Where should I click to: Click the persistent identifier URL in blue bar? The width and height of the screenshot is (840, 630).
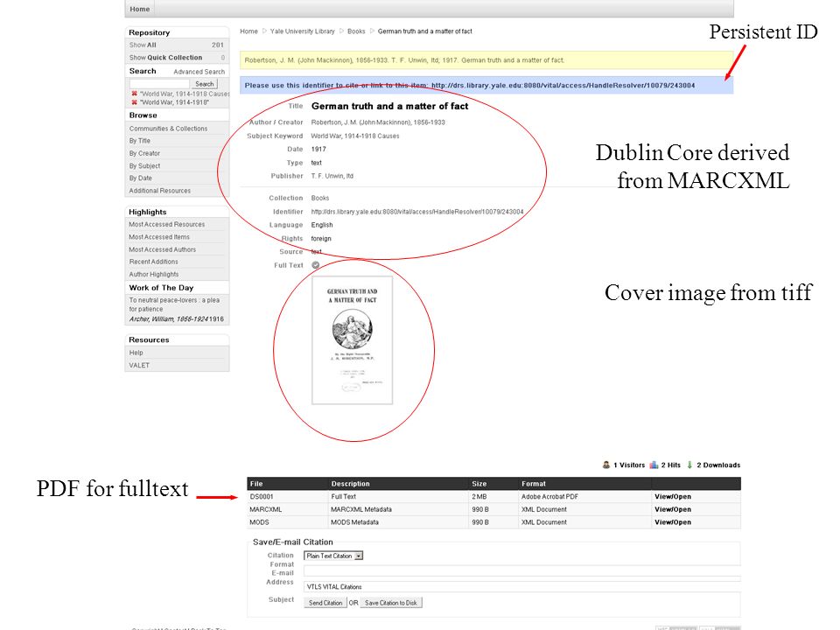click(563, 86)
